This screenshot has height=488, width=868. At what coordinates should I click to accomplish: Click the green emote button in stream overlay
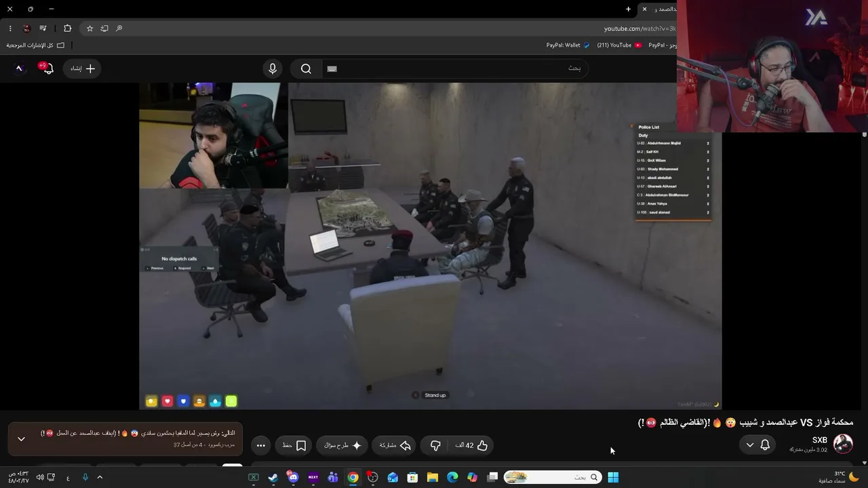point(231,401)
